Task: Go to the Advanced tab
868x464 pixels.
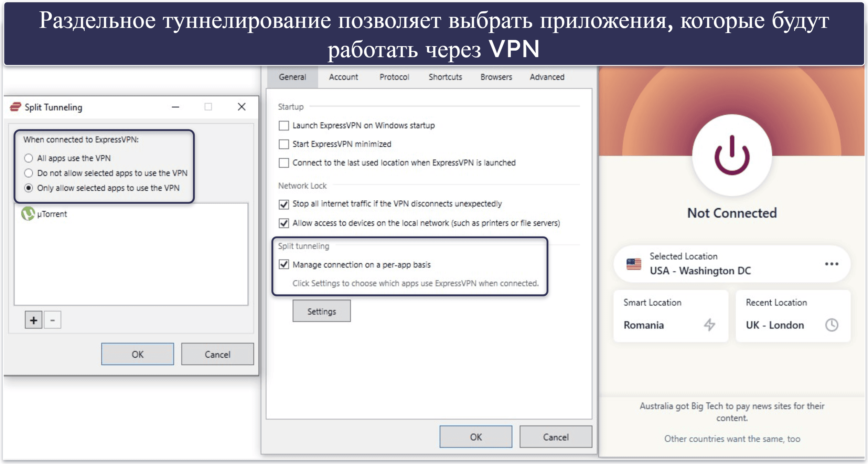Action: point(547,77)
